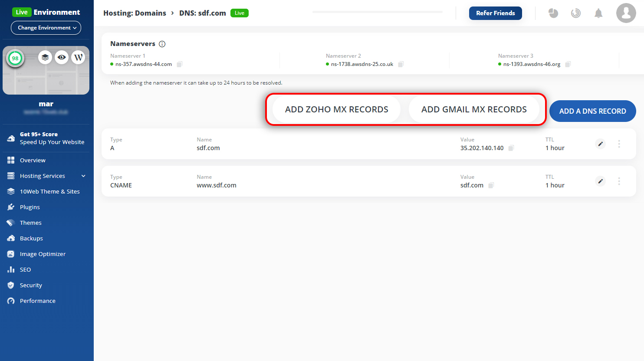Click the progress bar in header
Screen dimensions: 644x361
pyautogui.click(x=378, y=12)
